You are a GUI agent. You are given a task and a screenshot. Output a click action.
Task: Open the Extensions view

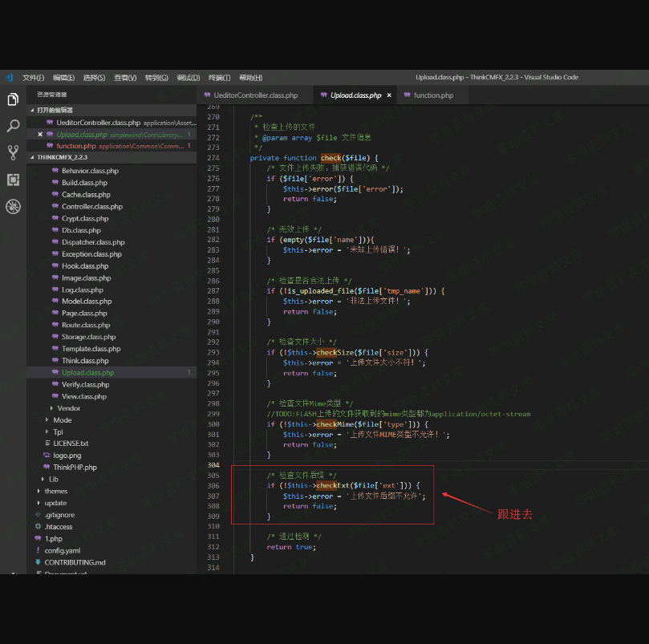click(x=13, y=180)
